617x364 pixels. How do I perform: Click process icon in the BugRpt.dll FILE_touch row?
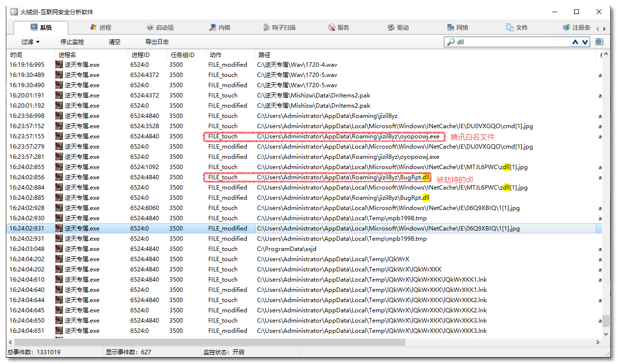tap(59, 177)
